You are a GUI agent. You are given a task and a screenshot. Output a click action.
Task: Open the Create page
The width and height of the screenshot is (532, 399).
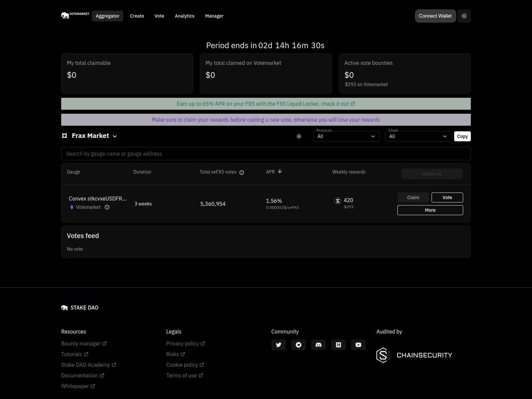tap(137, 16)
